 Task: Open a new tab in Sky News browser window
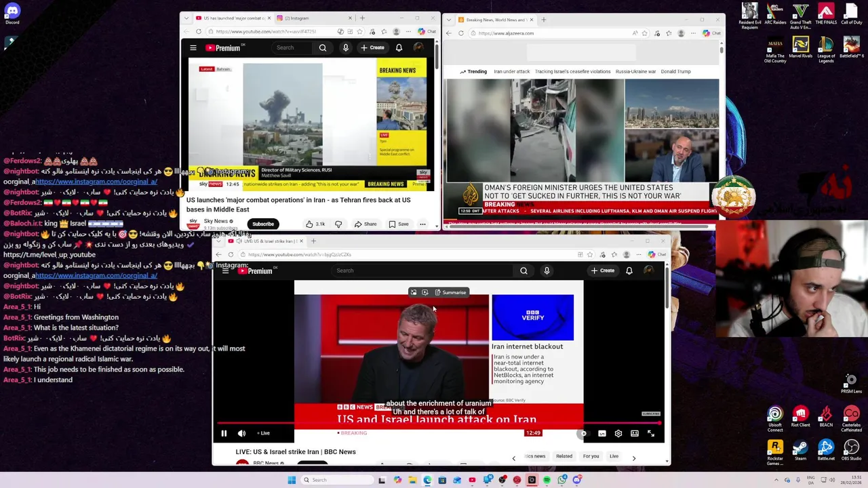click(362, 18)
